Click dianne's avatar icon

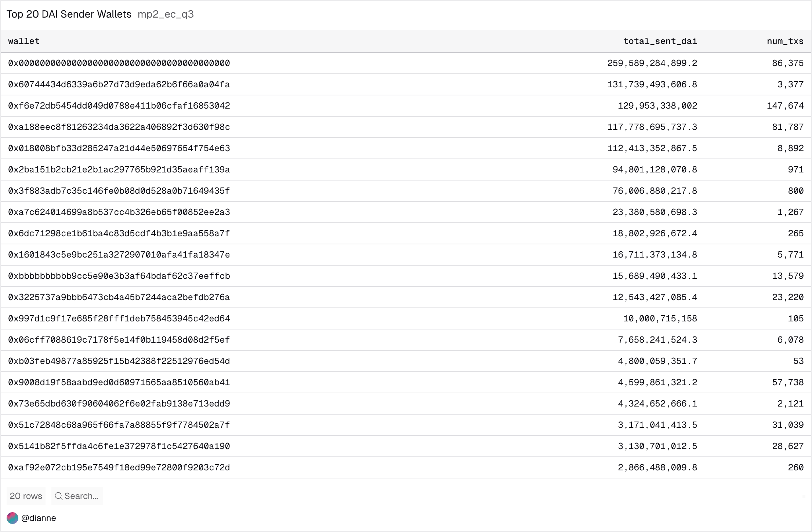click(12, 518)
